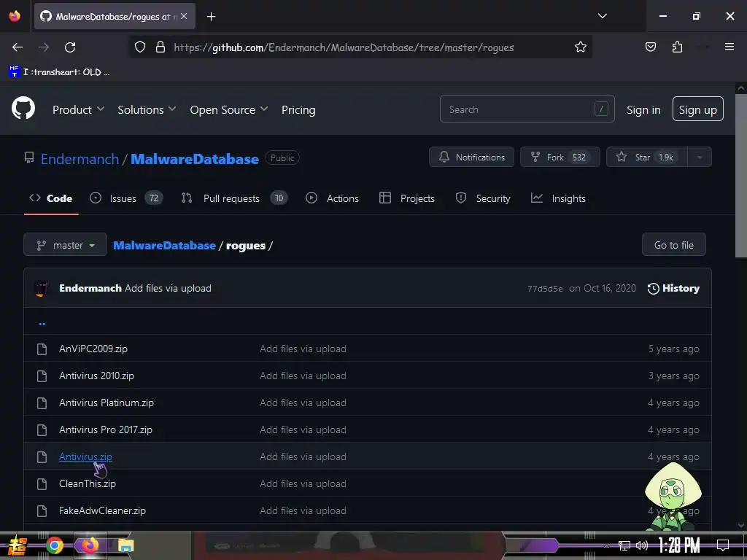The height and width of the screenshot is (560, 747).
Task: Click the browser address bar URL
Action: 344,47
